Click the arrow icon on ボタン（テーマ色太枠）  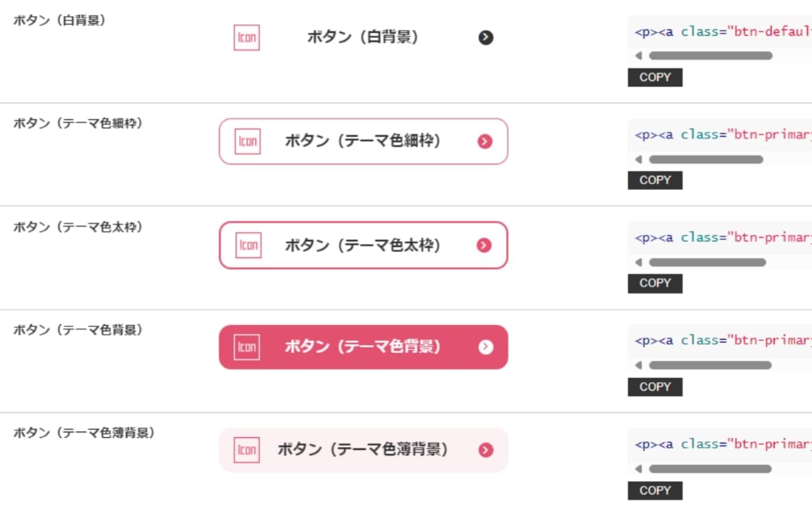[x=484, y=245]
